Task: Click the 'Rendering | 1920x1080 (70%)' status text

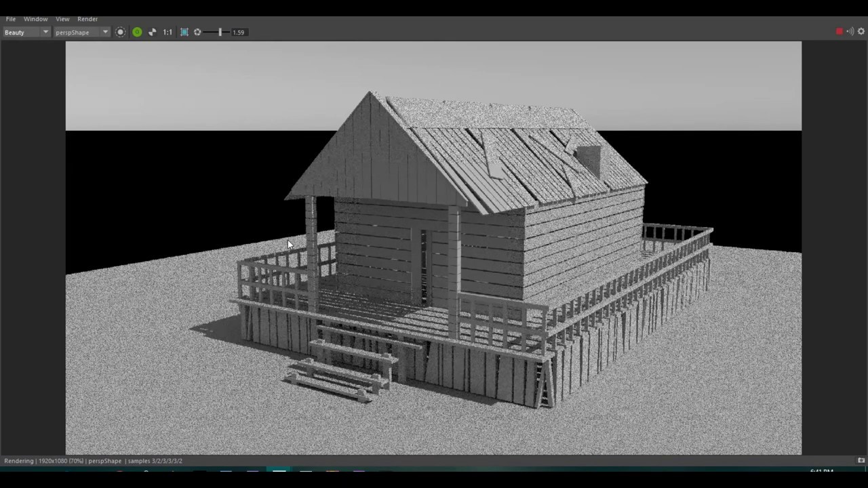Action: tap(44, 461)
